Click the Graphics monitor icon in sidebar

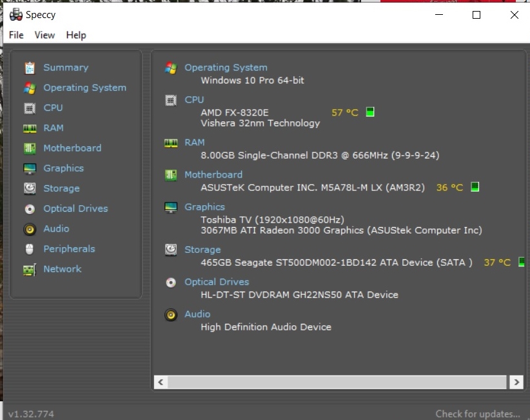[30, 168]
